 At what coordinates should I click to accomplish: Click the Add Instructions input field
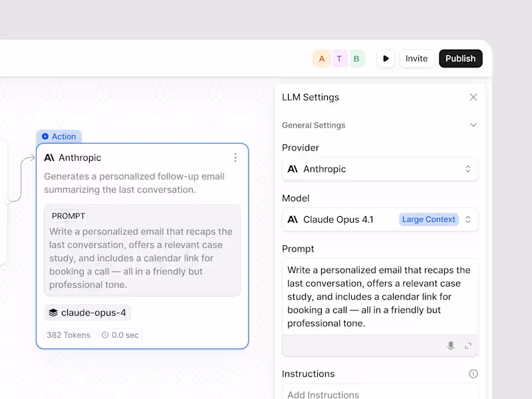[x=380, y=394]
